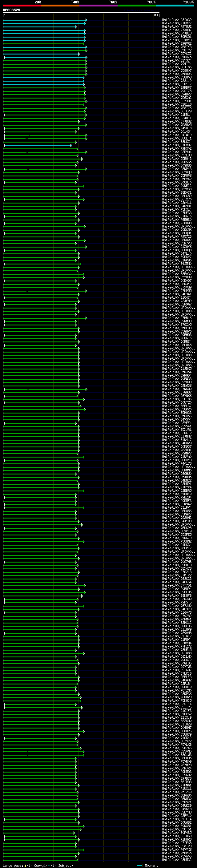Screen dimensions: 197x868
Task: Select label UniRef100_A4TWL9
Action: coord(177,135)
